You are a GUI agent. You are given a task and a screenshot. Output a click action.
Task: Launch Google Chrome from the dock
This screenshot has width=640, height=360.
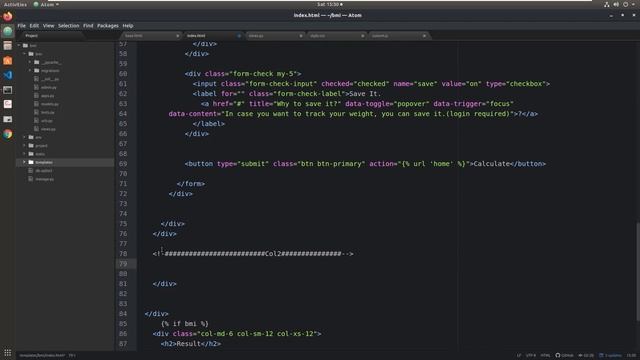(x=7, y=134)
